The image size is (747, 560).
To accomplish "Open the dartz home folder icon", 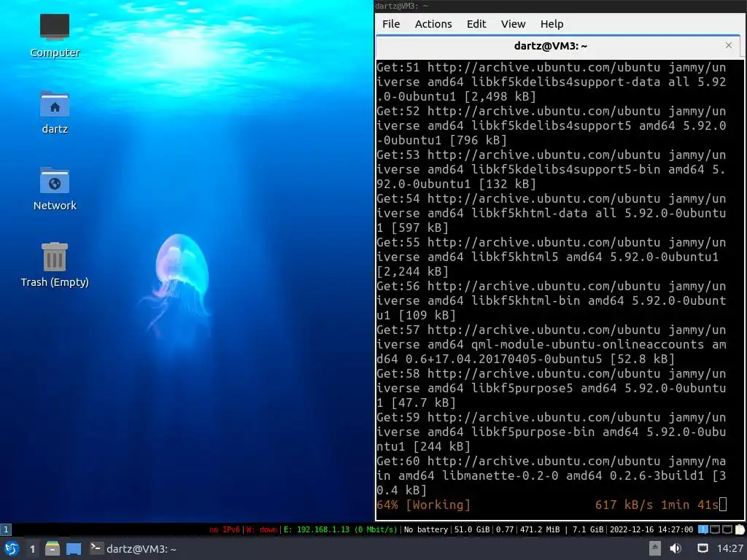I will [x=55, y=112].
